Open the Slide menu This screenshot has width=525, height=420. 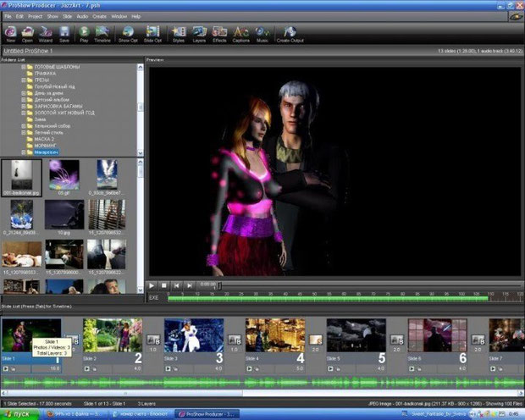67,16
